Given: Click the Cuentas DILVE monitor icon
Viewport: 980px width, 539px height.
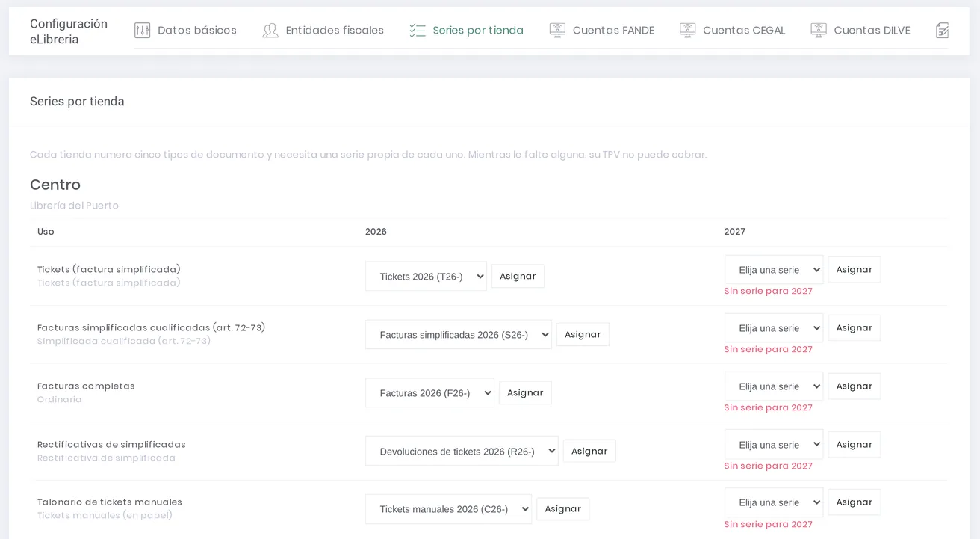Looking at the screenshot, I should click(x=819, y=31).
